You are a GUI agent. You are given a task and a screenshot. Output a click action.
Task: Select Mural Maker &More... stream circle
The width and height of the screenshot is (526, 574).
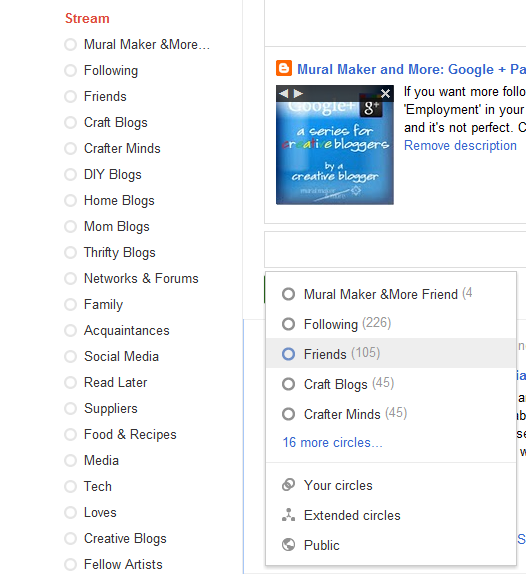[x=137, y=44]
